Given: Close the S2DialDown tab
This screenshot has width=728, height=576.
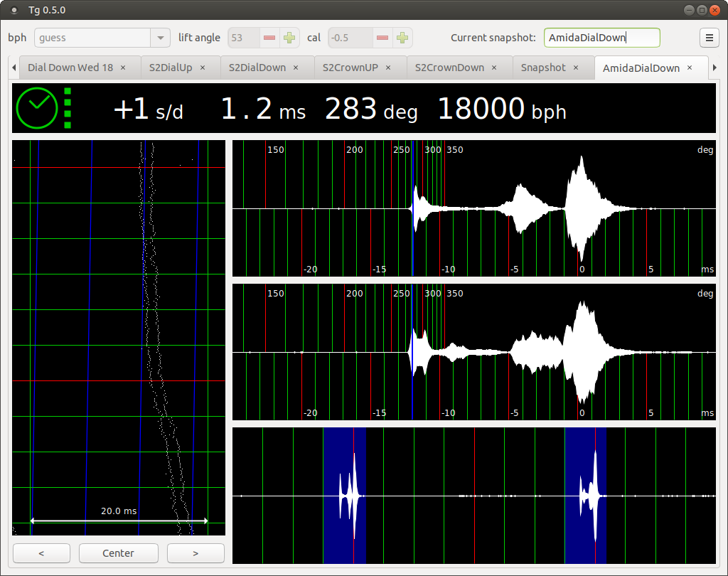Looking at the screenshot, I should pos(296,68).
